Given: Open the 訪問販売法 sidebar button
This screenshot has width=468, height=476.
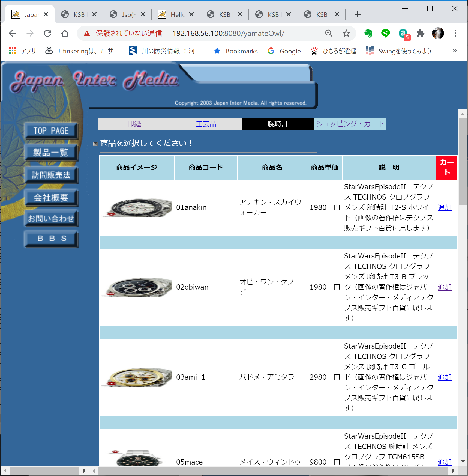Looking at the screenshot, I should (51, 175).
